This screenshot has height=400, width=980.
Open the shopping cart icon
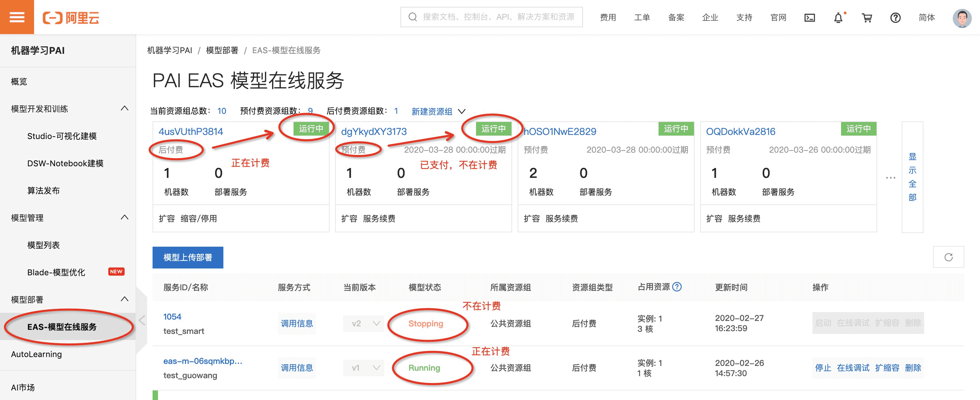pos(867,17)
